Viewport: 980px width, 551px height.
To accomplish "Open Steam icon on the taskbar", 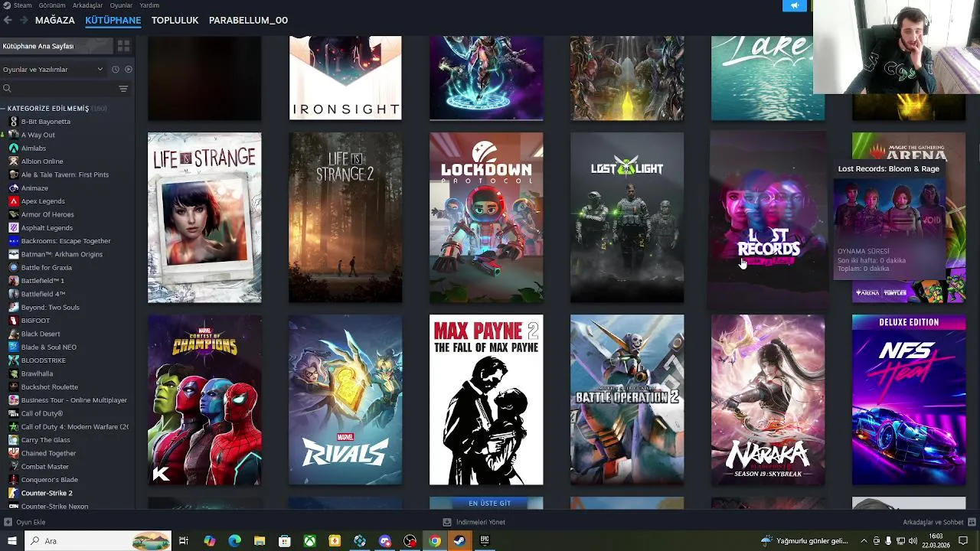I will pos(459,541).
